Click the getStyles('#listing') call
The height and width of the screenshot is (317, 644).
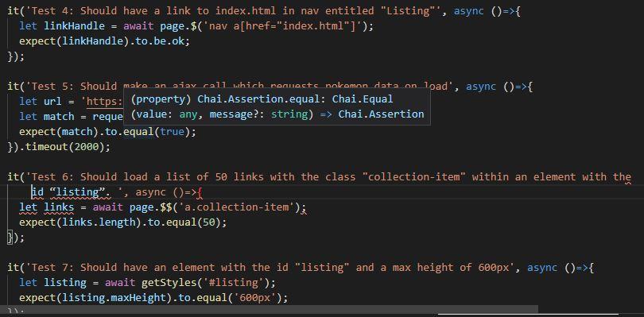click(205, 283)
